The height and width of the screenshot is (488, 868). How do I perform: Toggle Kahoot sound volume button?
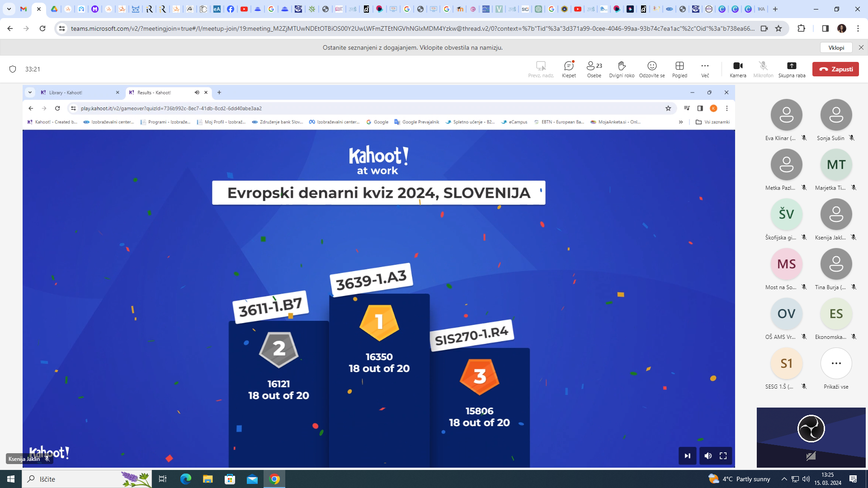click(x=708, y=455)
